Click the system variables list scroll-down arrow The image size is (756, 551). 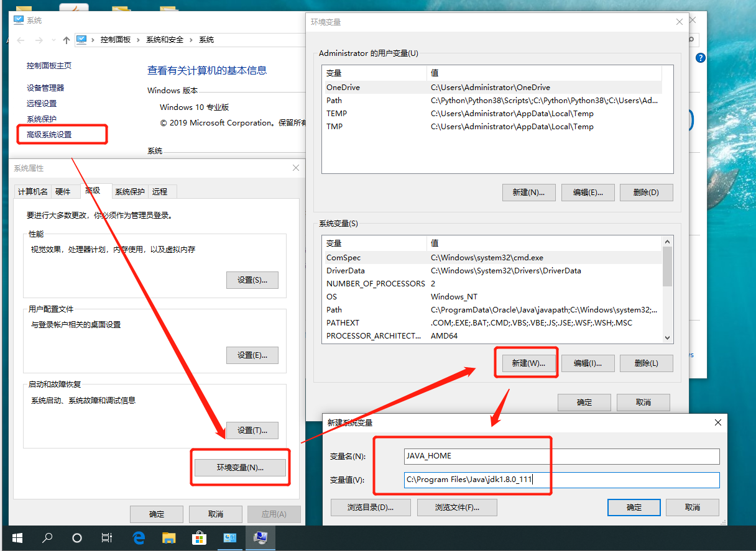coord(668,337)
